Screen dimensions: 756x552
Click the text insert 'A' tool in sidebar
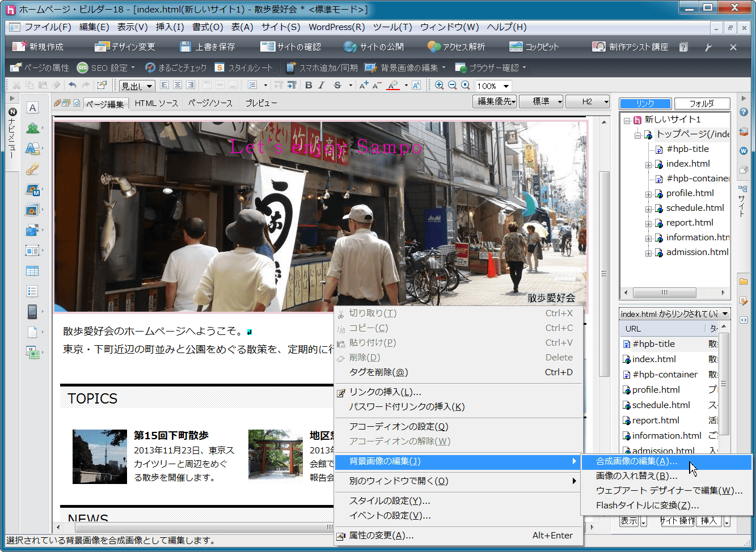[32, 108]
